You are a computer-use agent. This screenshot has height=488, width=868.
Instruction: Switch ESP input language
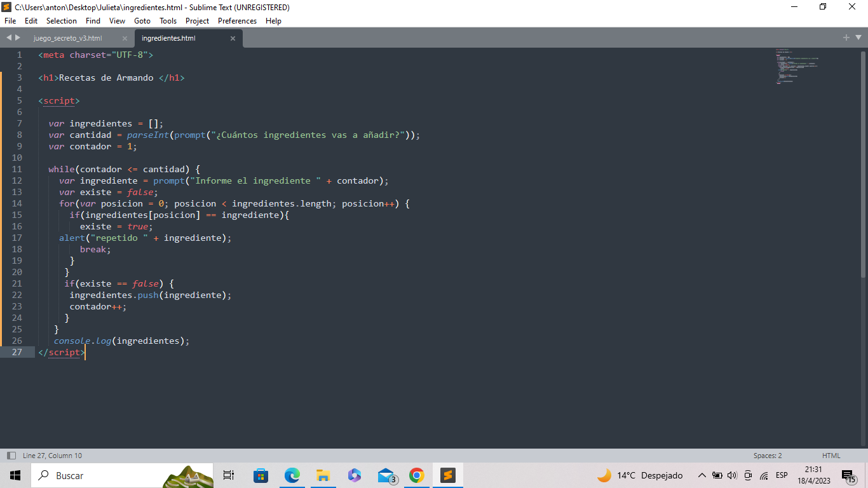(x=782, y=475)
